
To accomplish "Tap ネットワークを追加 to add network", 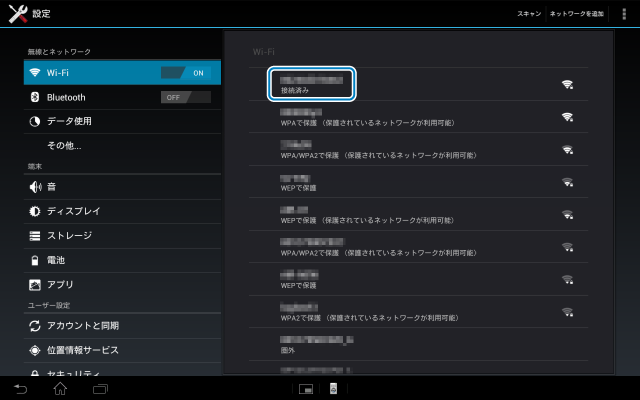I will pos(578,14).
